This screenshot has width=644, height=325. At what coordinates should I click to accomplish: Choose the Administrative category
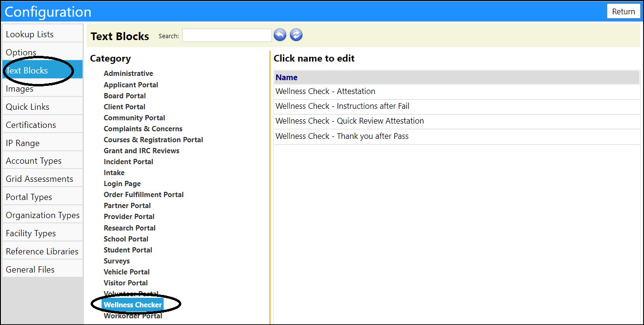pos(128,73)
